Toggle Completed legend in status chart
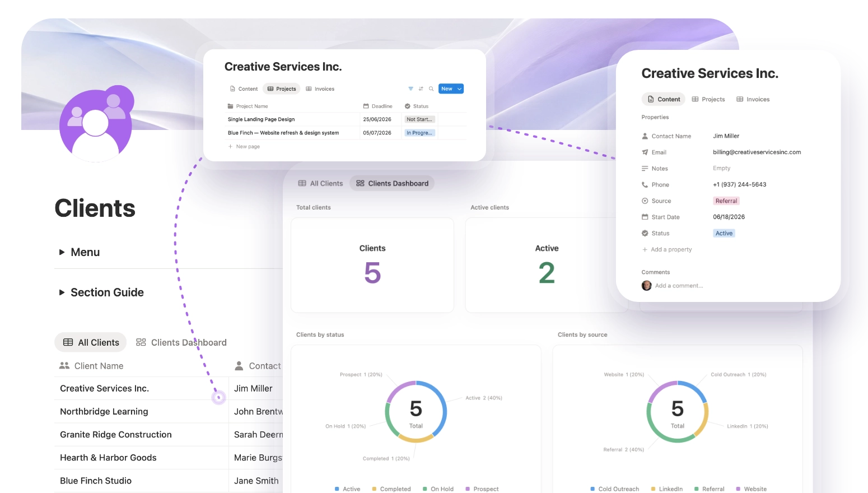 (x=391, y=489)
